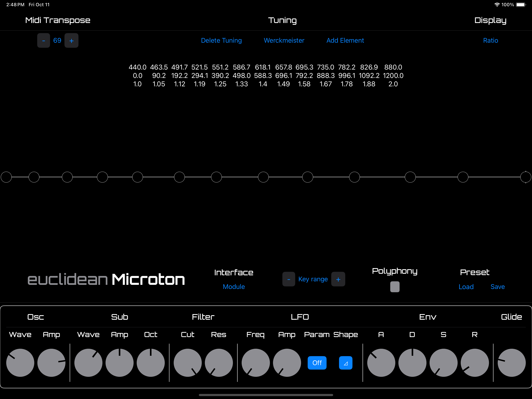Screen dimensions: 532x399
Task: Click the Sub Amp knob
Action: click(x=120, y=363)
